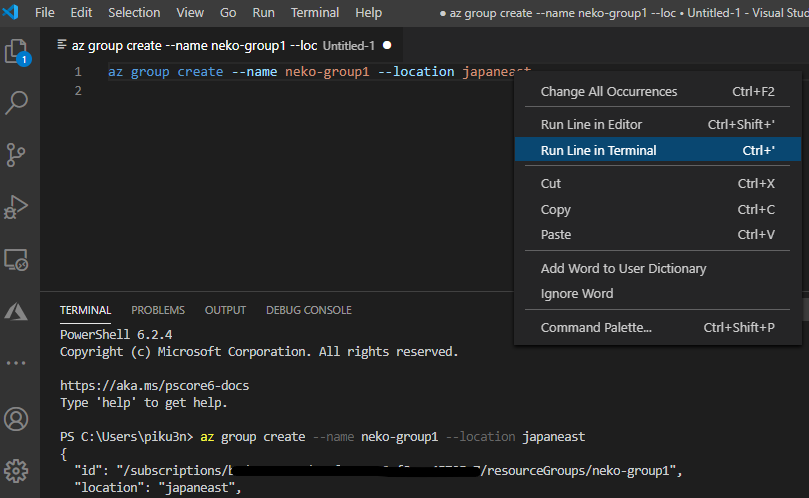This screenshot has height=498, width=809.
Task: Open the Go menu
Action: coord(228,12)
